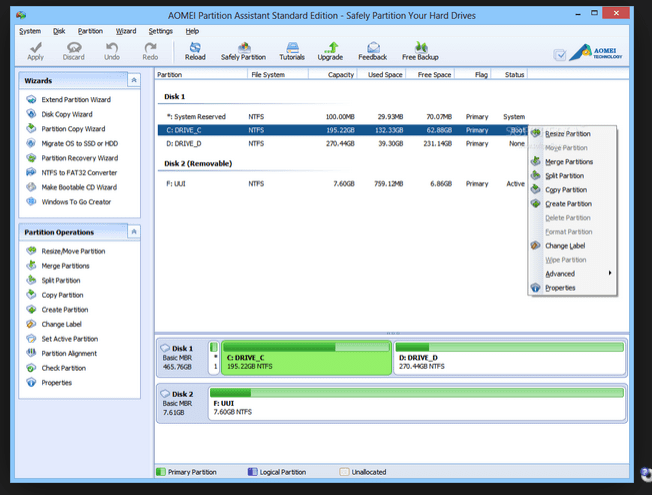Open Properties in sidebar operations

(x=49, y=382)
